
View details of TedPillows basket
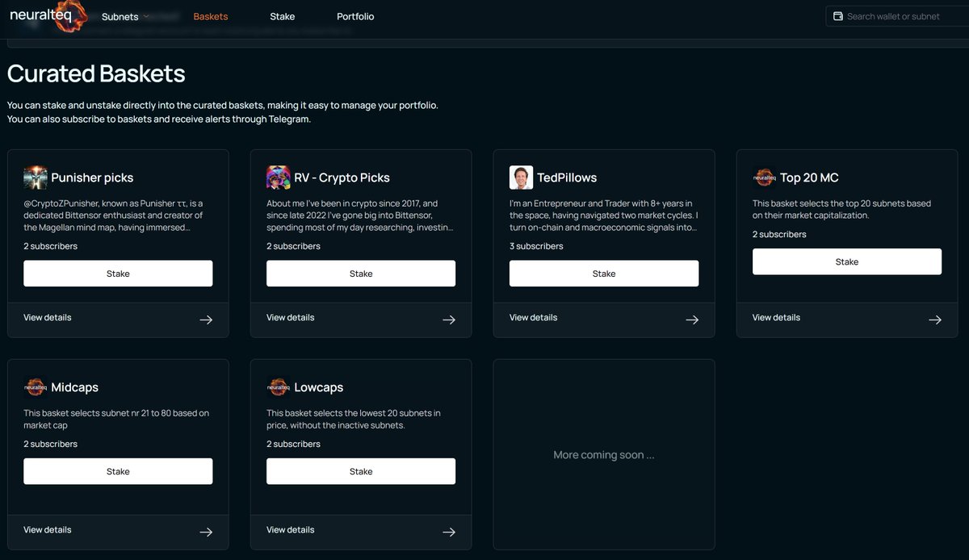tap(534, 317)
